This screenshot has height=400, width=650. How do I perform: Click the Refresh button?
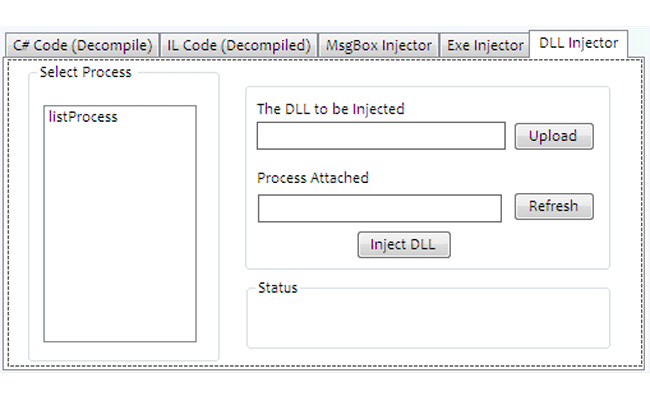coord(553,206)
